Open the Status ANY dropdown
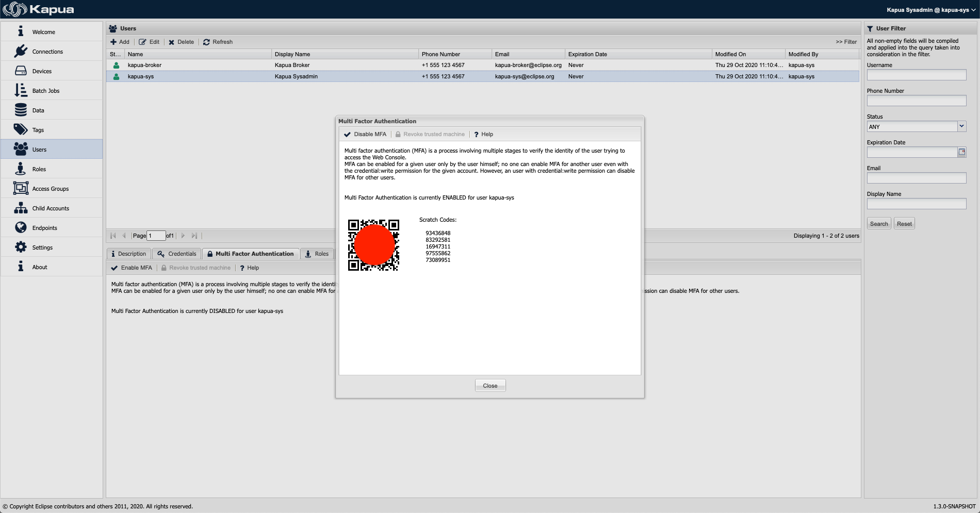This screenshot has width=980, height=513. [961, 126]
